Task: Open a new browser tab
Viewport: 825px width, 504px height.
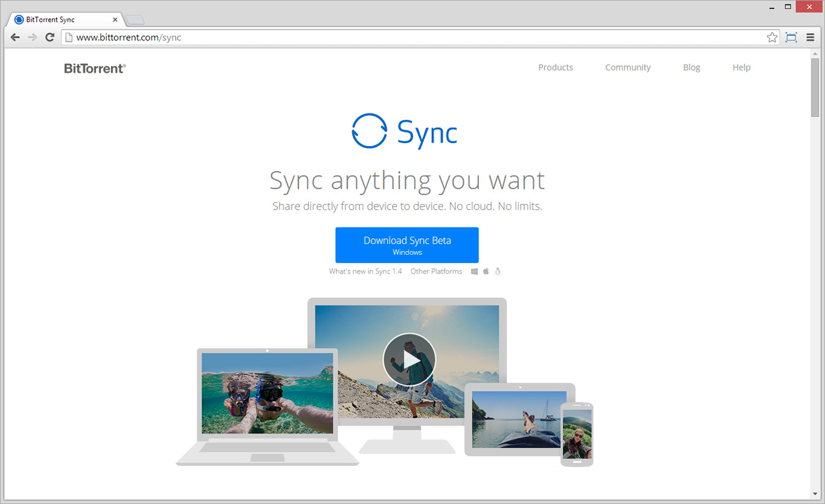Action: pyautogui.click(x=135, y=20)
